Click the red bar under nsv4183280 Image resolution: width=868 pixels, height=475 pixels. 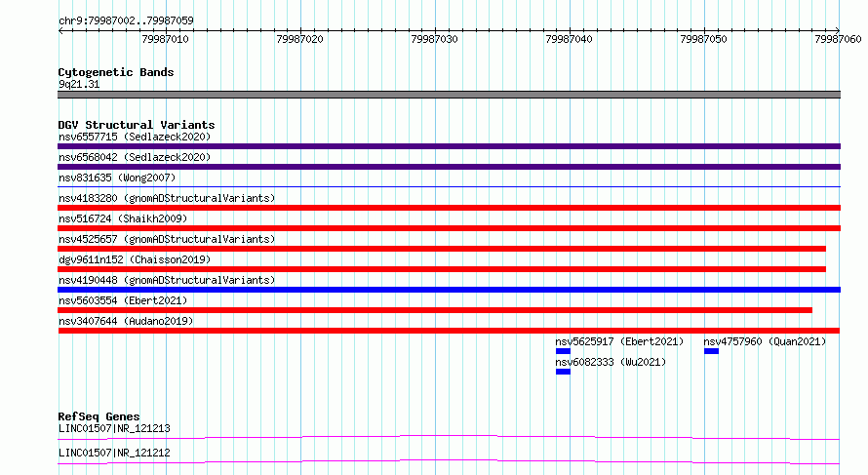point(449,208)
